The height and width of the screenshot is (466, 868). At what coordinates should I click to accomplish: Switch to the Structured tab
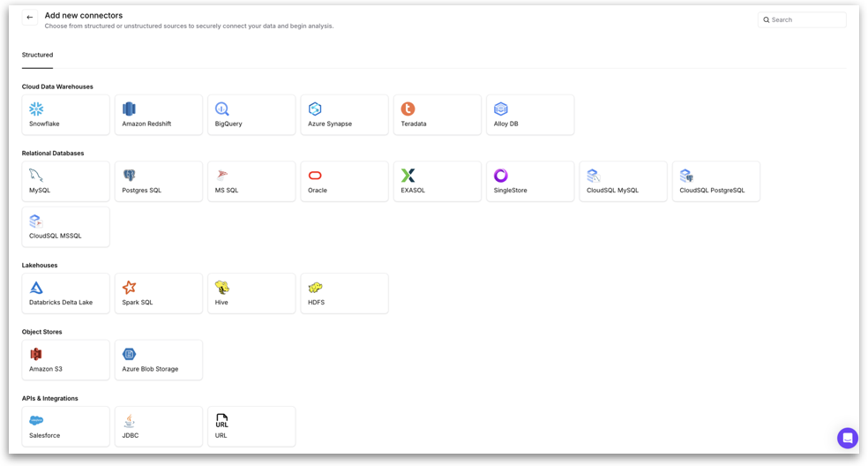(37, 55)
